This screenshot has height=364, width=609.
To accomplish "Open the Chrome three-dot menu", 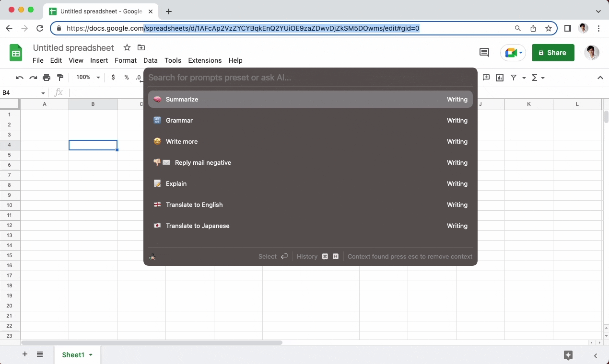I will (x=599, y=28).
